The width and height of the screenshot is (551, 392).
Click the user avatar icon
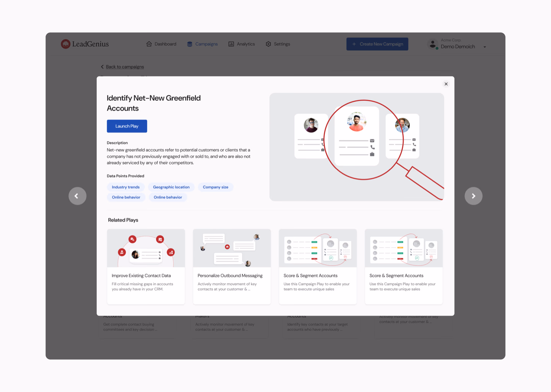pyautogui.click(x=433, y=44)
